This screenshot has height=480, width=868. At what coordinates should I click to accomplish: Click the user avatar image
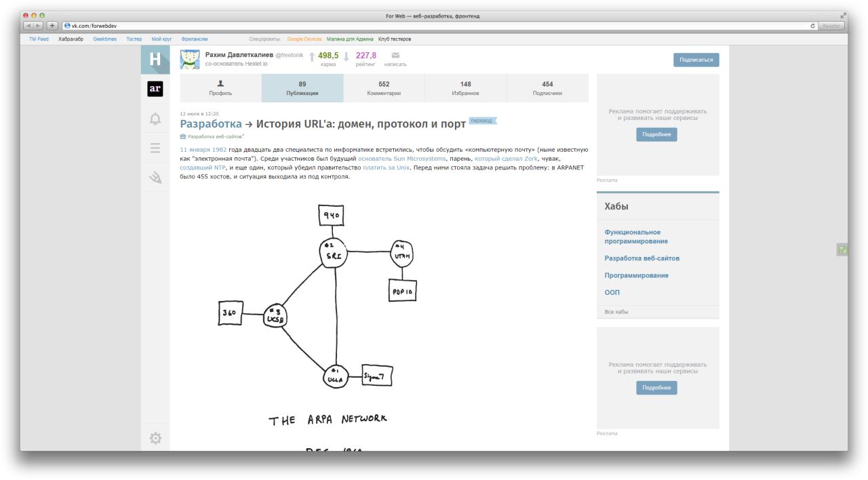[190, 59]
